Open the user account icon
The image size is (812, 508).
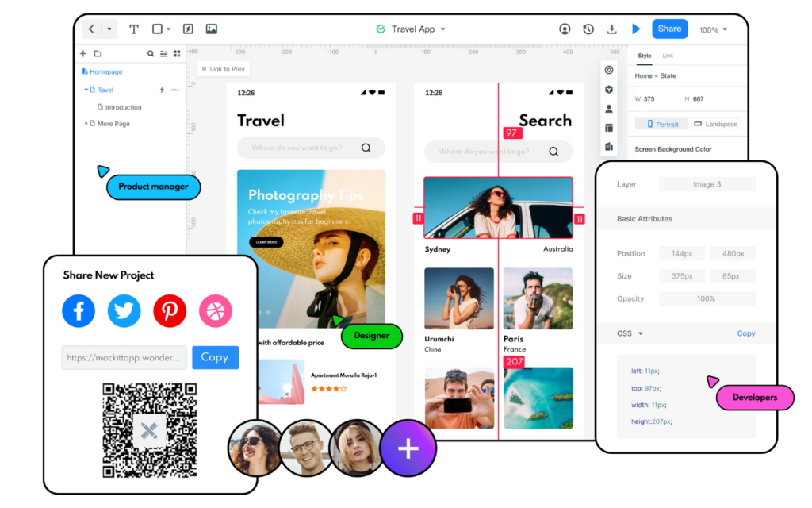point(565,29)
